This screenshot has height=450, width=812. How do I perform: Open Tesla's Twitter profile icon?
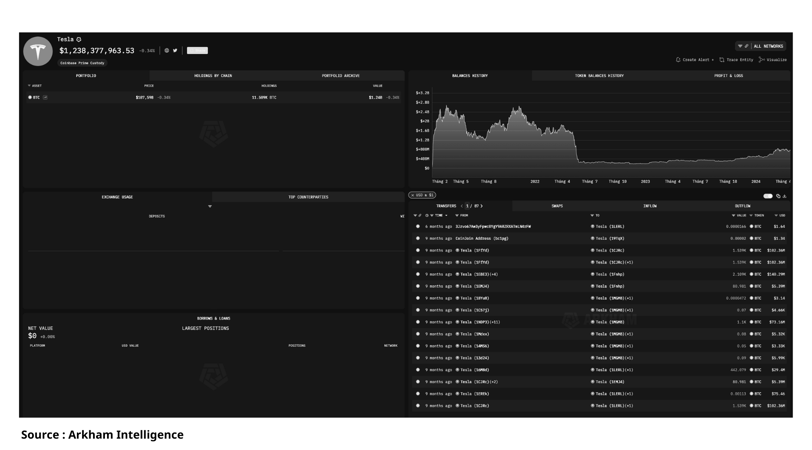175,51
